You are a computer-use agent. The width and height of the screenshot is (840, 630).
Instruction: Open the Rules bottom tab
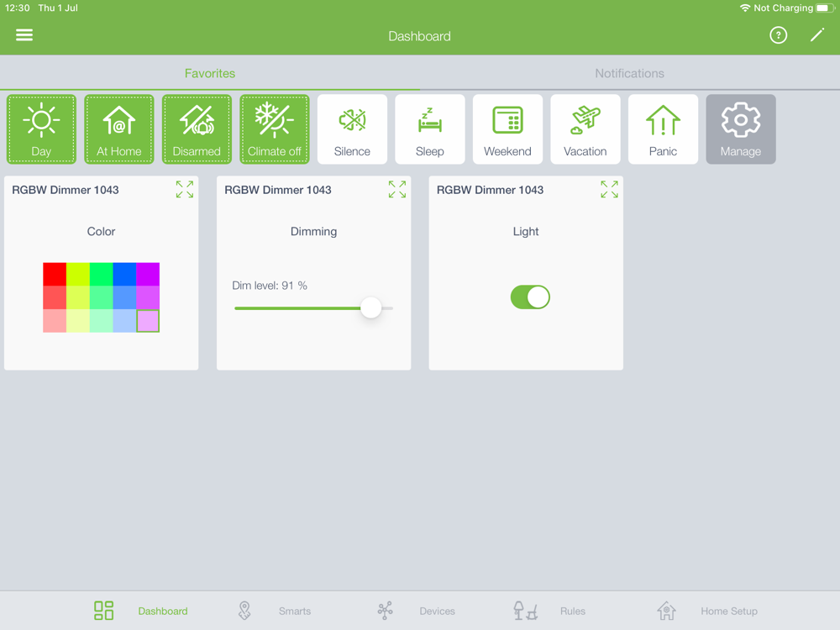[549, 611]
